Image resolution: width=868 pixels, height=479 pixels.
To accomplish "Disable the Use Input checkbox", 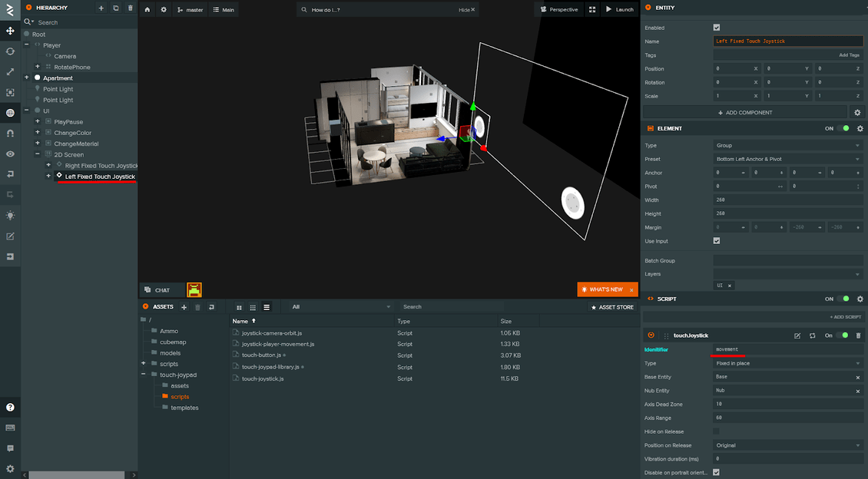I will click(x=716, y=240).
